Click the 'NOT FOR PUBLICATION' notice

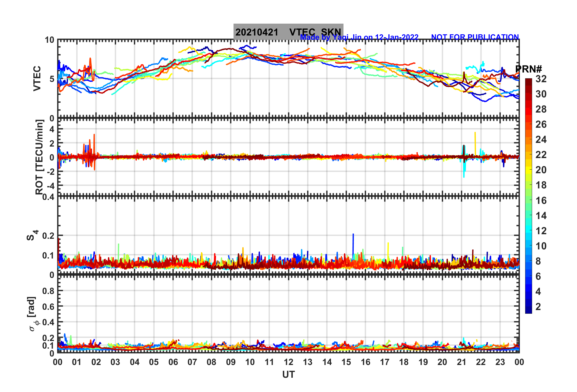coord(475,37)
